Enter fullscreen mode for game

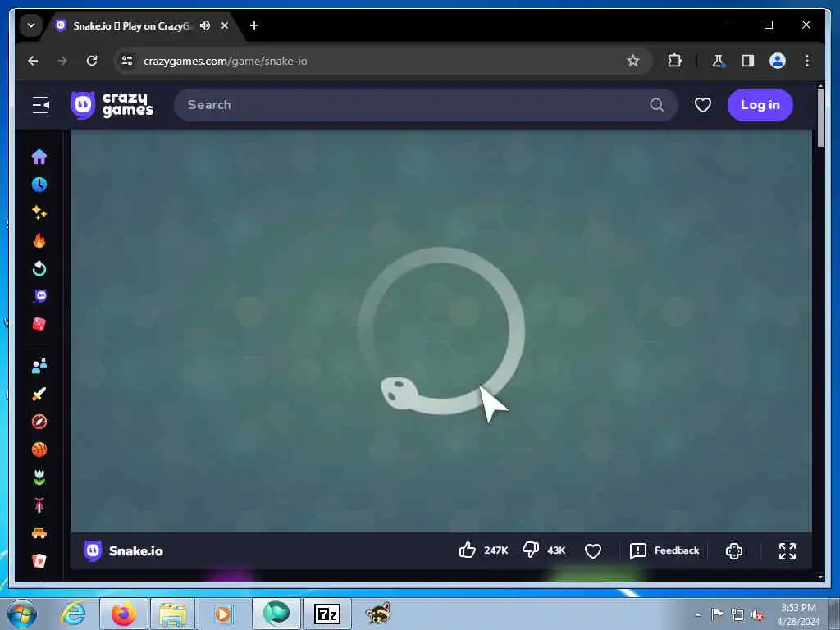[x=787, y=550]
